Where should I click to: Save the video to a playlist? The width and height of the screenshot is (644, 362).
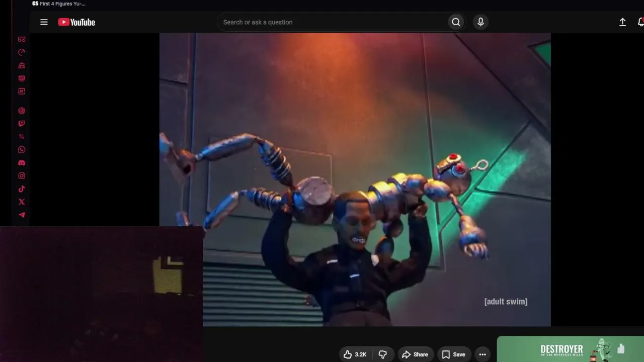(453, 354)
